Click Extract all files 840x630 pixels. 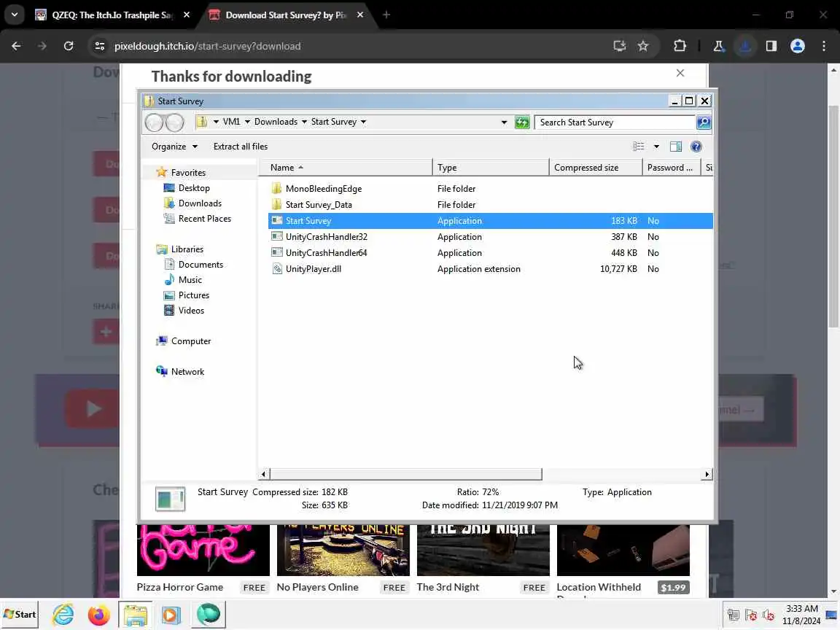(241, 147)
